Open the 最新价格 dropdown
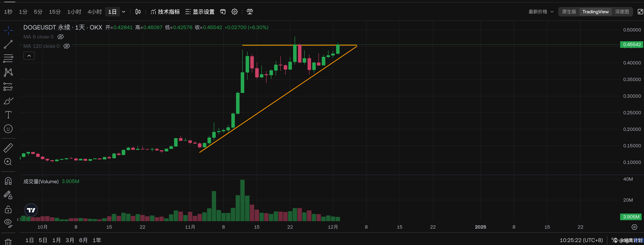 click(x=541, y=12)
